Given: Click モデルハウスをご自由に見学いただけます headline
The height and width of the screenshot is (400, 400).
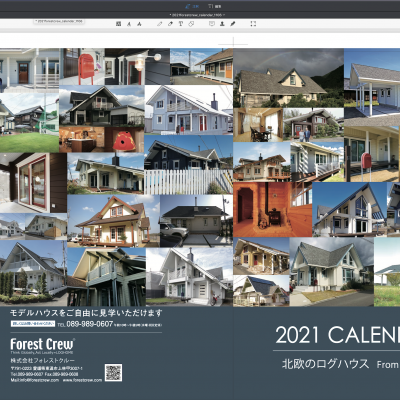Looking at the screenshot, I should [86, 313].
